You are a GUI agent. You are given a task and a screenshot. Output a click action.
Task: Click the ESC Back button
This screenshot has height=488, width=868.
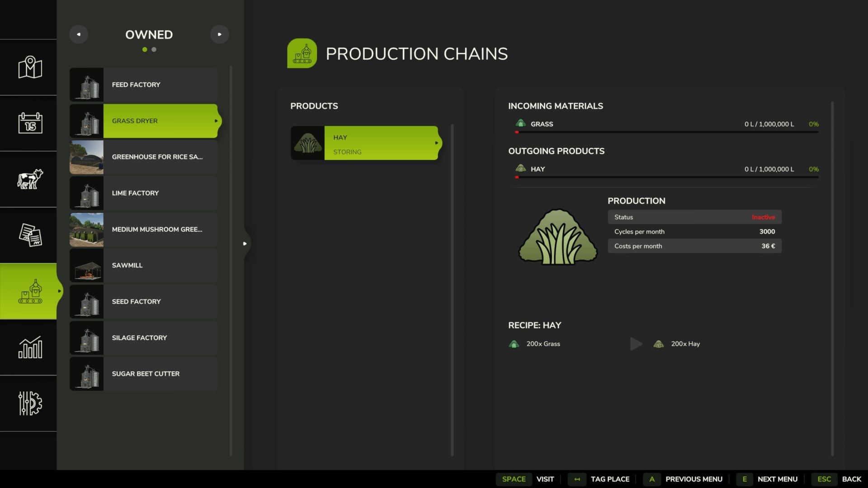[x=836, y=479]
